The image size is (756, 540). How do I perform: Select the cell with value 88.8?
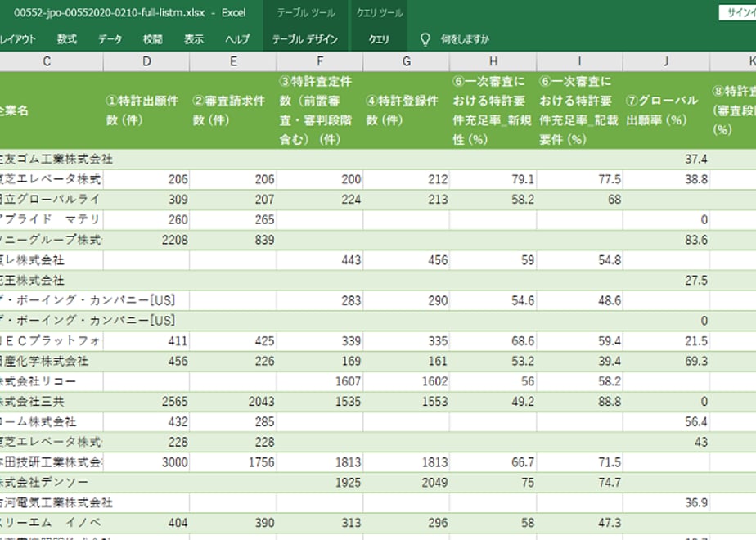pyautogui.click(x=579, y=402)
